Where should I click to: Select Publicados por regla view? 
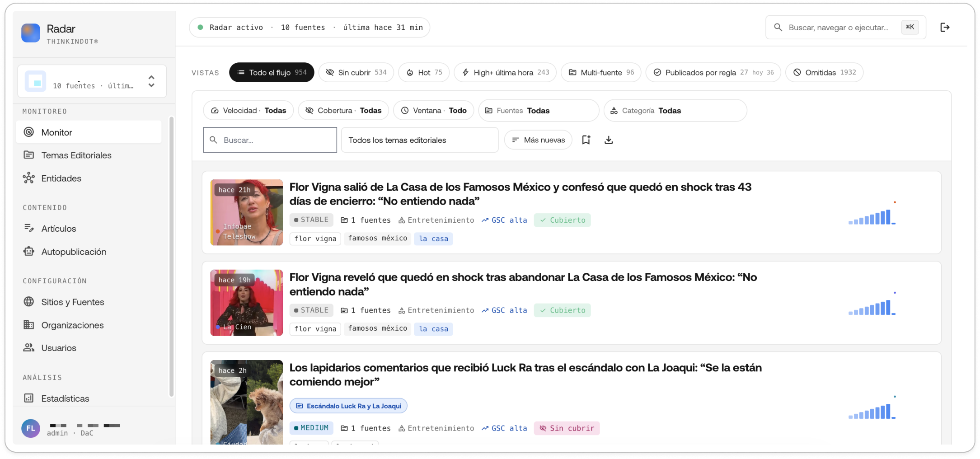713,72
